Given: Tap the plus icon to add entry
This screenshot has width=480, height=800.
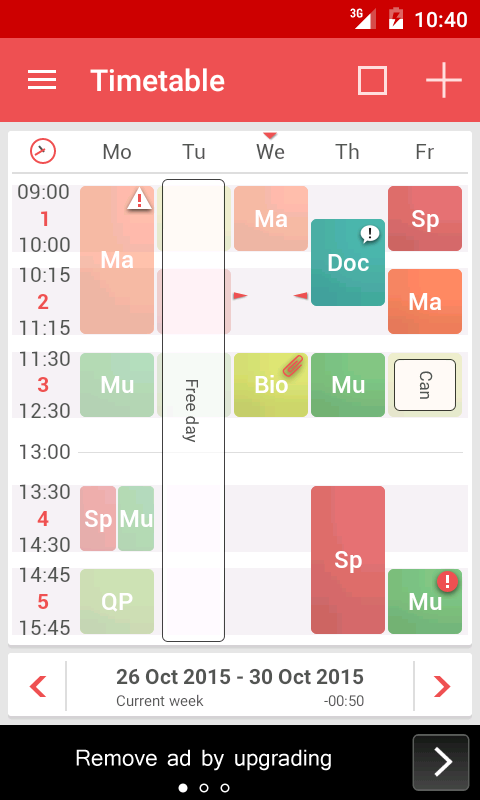Looking at the screenshot, I should (x=444, y=80).
